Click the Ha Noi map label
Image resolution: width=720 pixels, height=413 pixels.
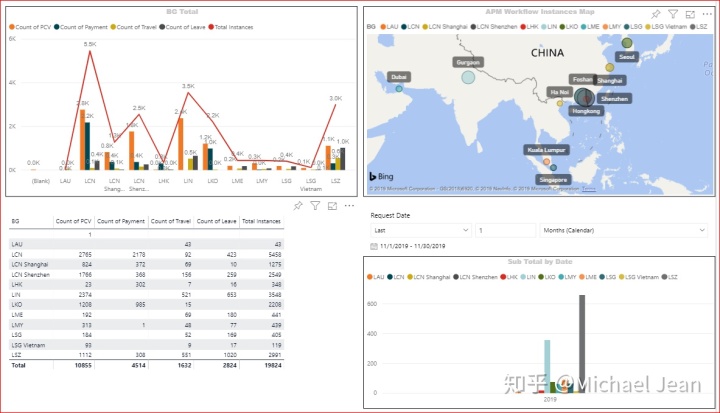pos(560,92)
